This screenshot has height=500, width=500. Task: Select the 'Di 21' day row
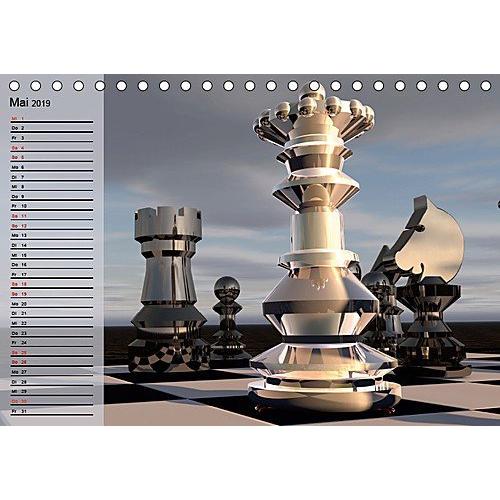click(52, 314)
